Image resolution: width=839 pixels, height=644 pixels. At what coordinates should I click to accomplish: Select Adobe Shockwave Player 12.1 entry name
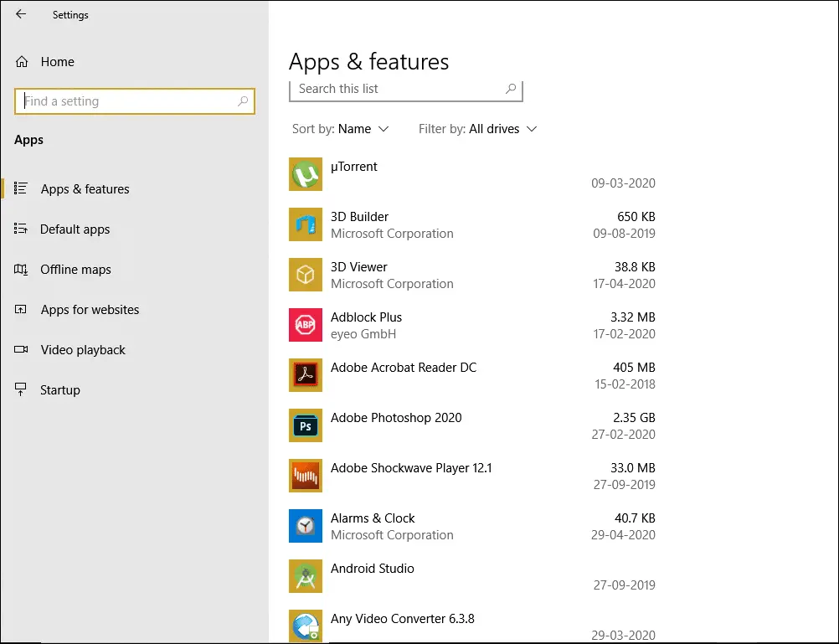411,468
